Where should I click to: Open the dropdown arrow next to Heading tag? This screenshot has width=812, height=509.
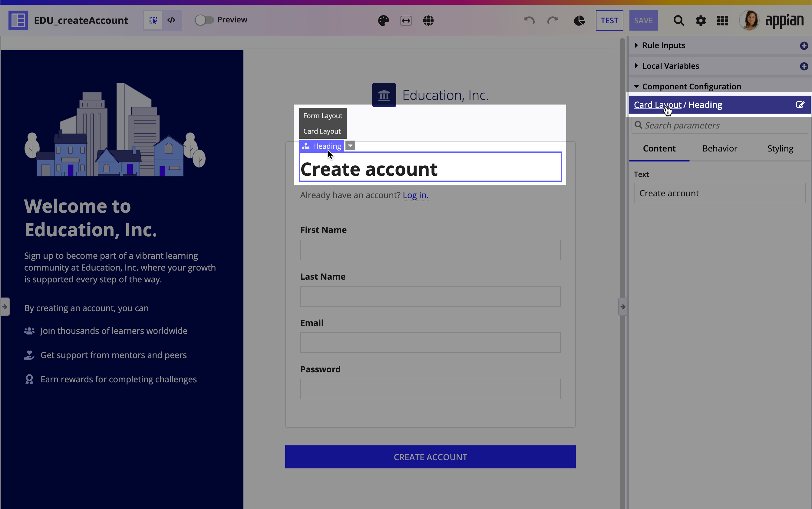pos(350,146)
